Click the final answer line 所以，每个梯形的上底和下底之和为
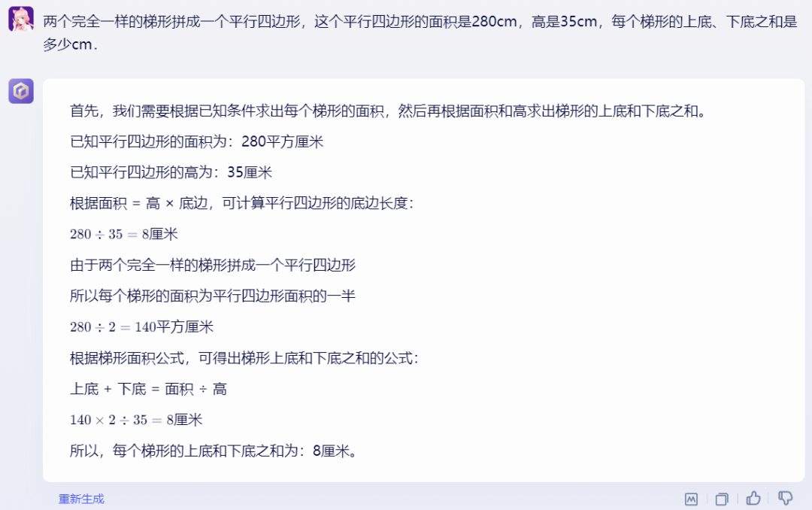Image resolution: width=812 pixels, height=510 pixels. [x=214, y=451]
